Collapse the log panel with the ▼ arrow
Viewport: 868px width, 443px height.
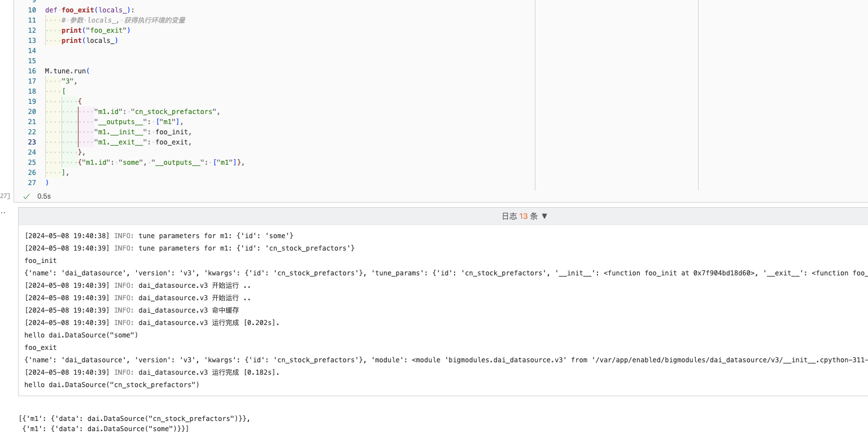544,216
